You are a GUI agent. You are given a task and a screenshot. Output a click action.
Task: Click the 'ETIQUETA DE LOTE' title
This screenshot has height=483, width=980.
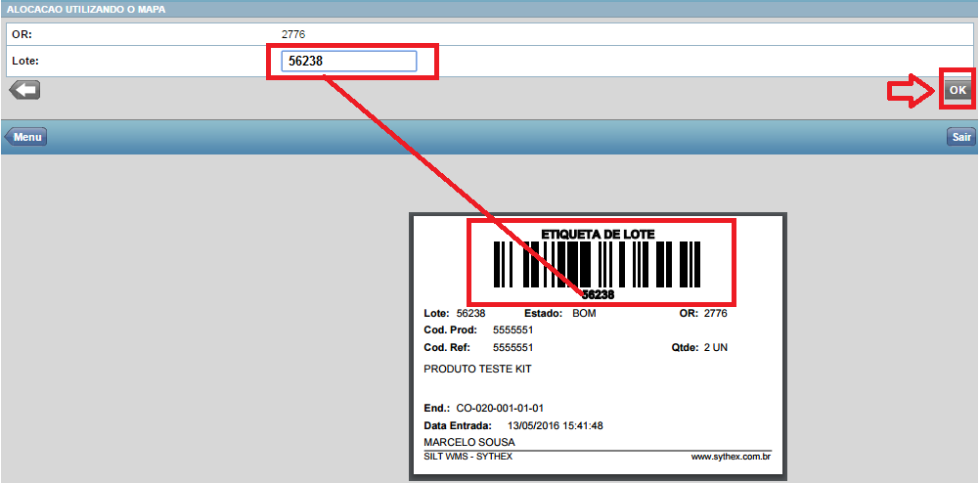pos(598,235)
